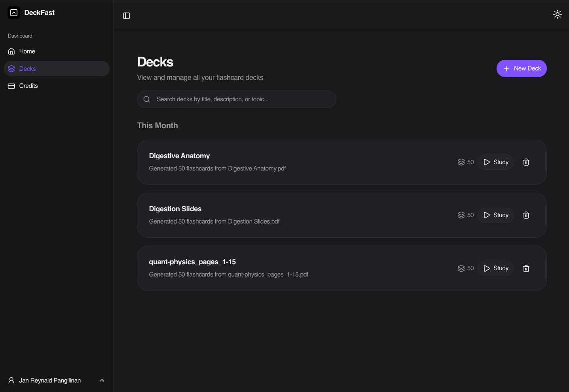
Task: Create a New Deck
Action: (x=521, y=68)
